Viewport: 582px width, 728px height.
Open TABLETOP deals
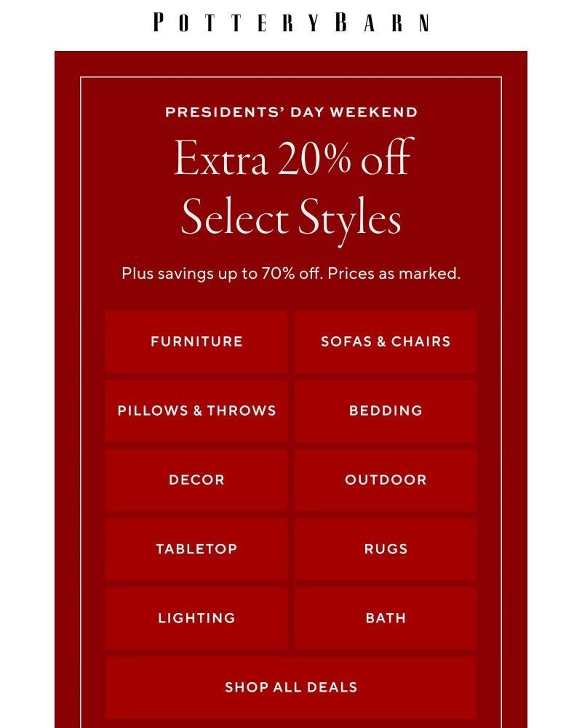196,548
